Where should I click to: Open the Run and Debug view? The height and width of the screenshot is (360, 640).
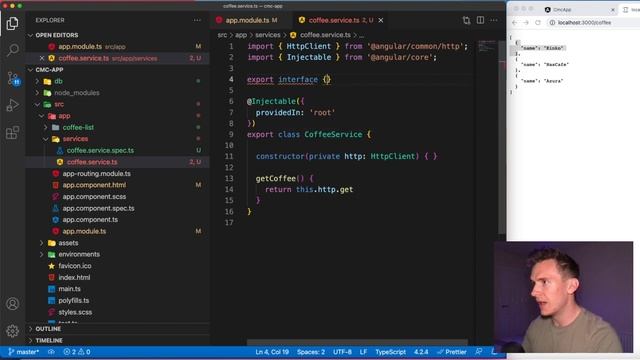12,105
